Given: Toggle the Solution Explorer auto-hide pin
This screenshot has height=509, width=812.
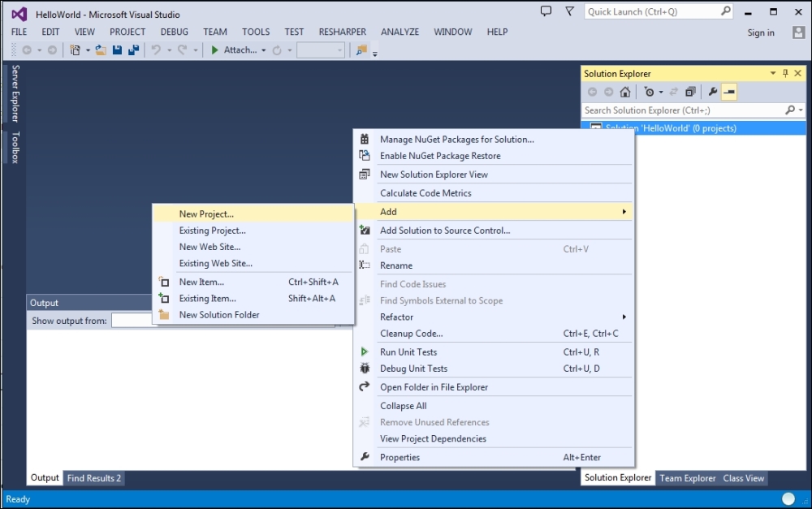Looking at the screenshot, I should 786,73.
